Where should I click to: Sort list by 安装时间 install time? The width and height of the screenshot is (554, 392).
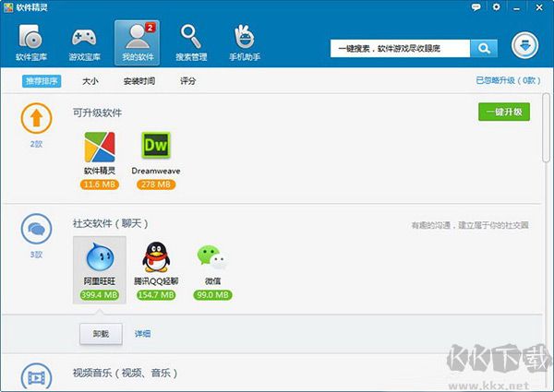[x=139, y=81]
